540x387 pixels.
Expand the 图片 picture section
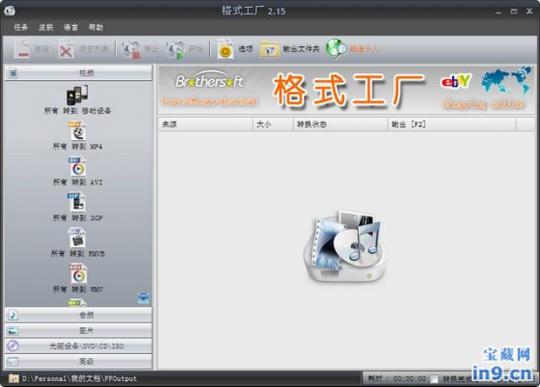click(x=78, y=331)
